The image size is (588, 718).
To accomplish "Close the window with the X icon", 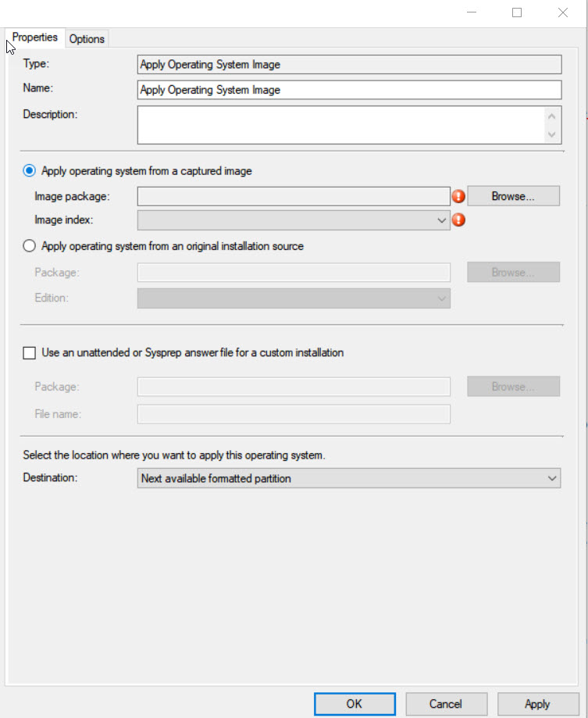I will click(563, 13).
